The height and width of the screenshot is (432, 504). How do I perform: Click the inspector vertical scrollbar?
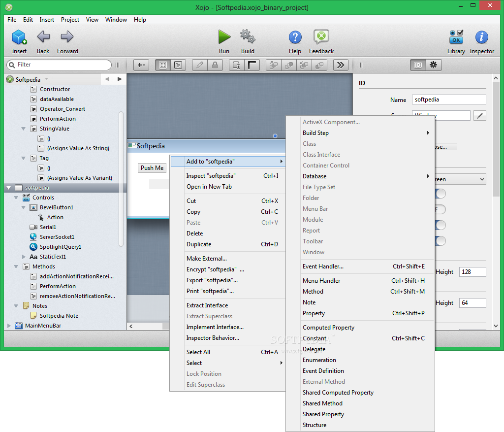pos(496,138)
